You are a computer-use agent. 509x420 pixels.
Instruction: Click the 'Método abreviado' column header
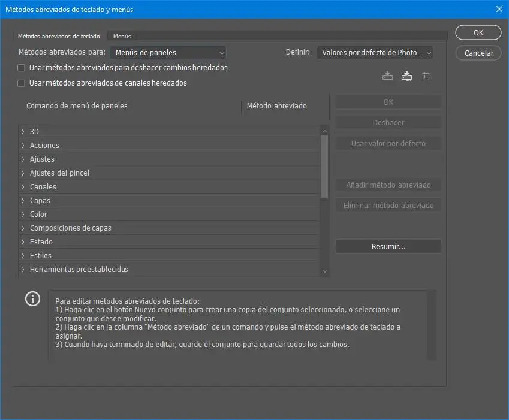point(276,106)
